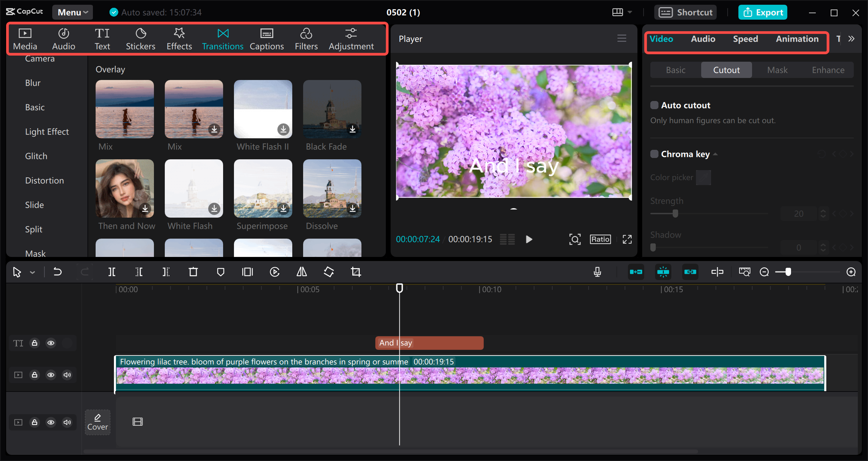Expand the selection tool dropdown arrow
Image resolution: width=868 pixels, height=461 pixels.
33,272
